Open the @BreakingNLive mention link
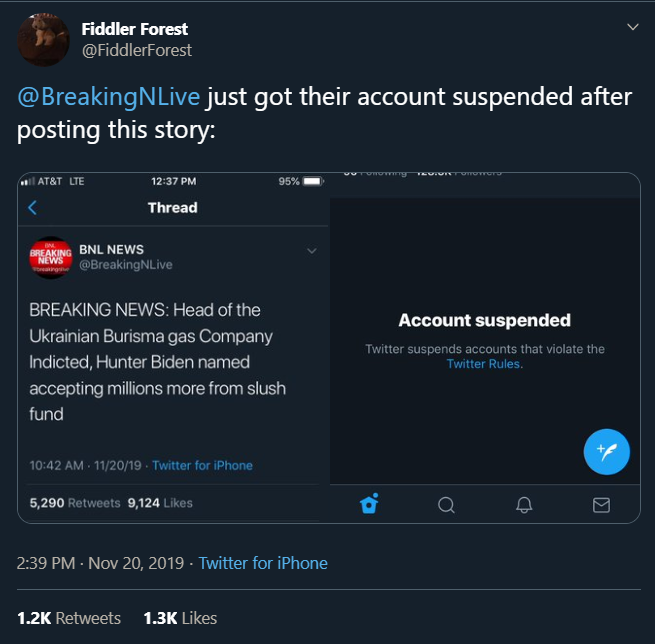This screenshot has width=655, height=644. coord(108,97)
